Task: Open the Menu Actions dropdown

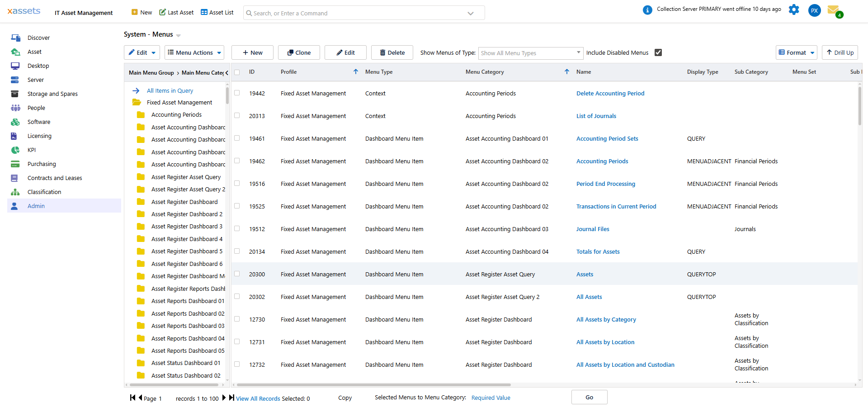Action: [194, 52]
